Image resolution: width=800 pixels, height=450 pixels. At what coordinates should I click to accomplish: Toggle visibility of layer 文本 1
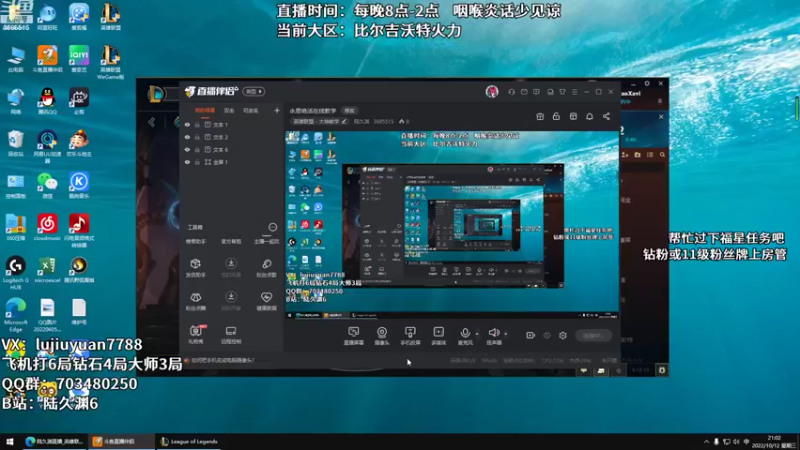187,124
